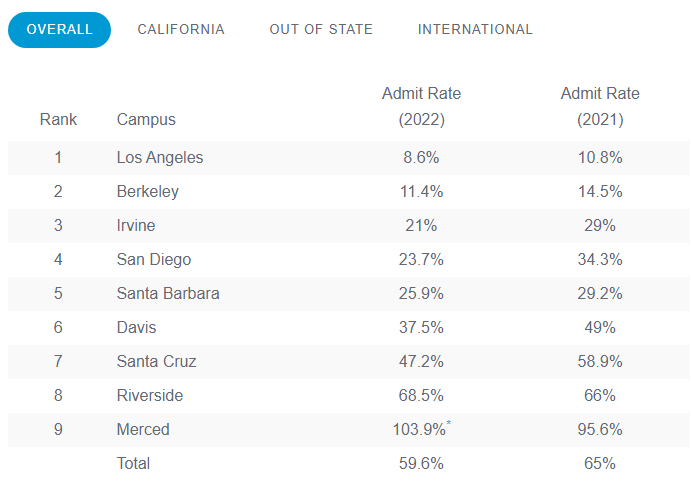Select the Santa Cruz campus name
Image resolution: width=691 pixels, height=485 pixels.
157,361
